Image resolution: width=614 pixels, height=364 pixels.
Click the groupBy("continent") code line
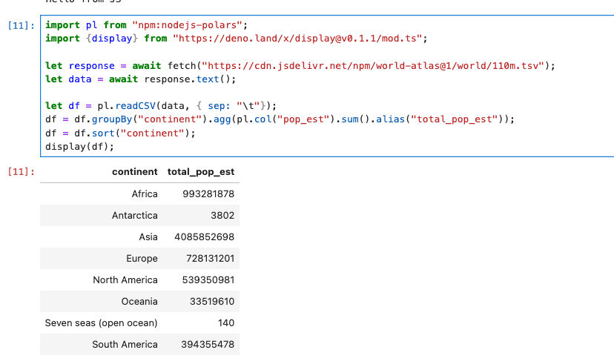[x=279, y=119]
